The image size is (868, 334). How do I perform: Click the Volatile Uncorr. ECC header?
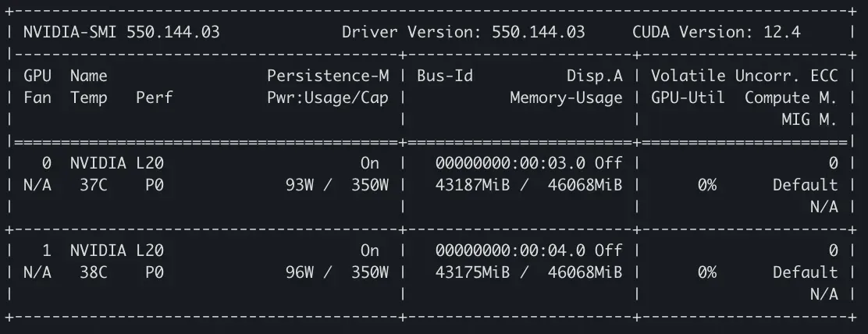[744, 76]
